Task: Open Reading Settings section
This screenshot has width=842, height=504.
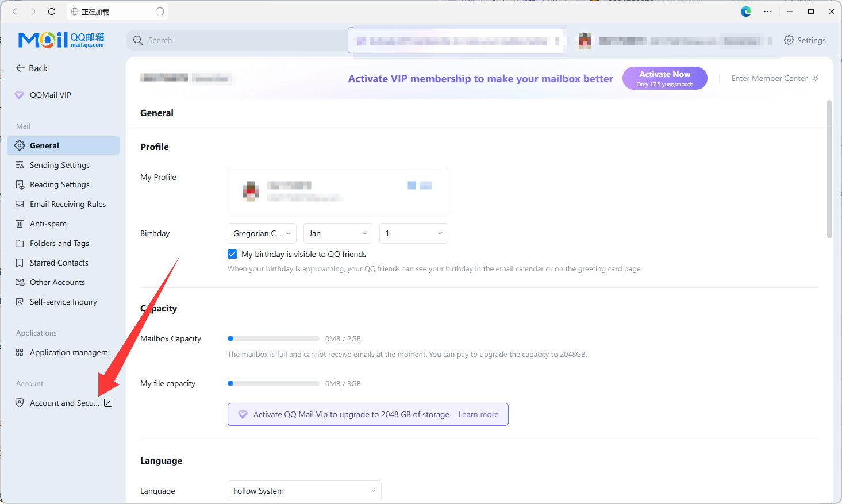Action: tap(63, 184)
